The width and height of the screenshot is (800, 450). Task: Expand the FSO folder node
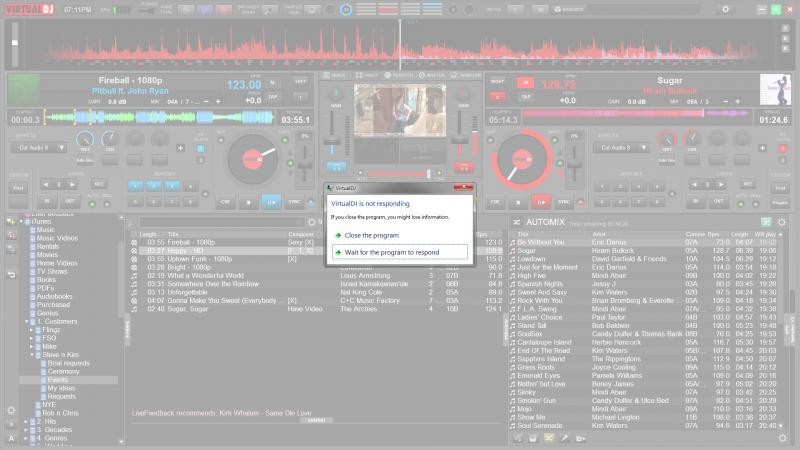[x=32, y=338]
